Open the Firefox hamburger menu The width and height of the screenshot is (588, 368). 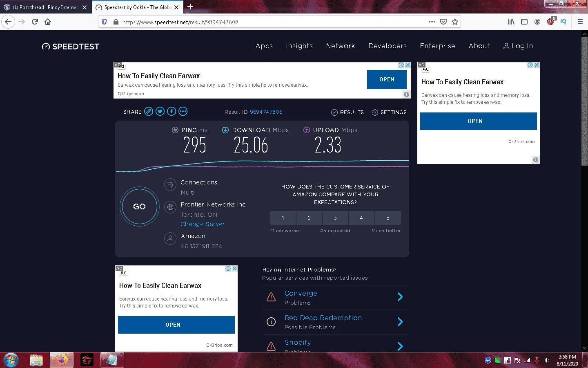coord(580,22)
